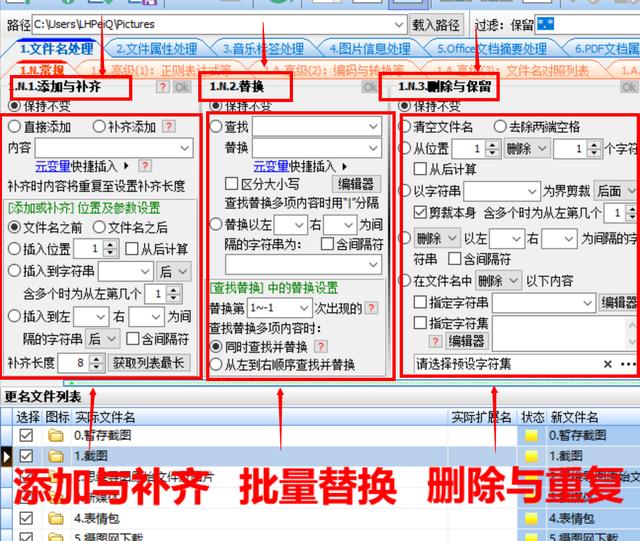Uncheck the 0.暂存截图 selection checkbox
This screenshot has height=541, width=640.
[x=26, y=436]
